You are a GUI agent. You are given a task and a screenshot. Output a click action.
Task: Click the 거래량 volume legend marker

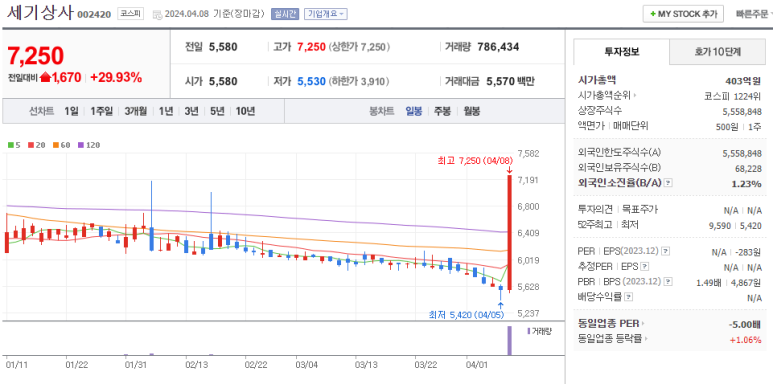tap(528, 331)
